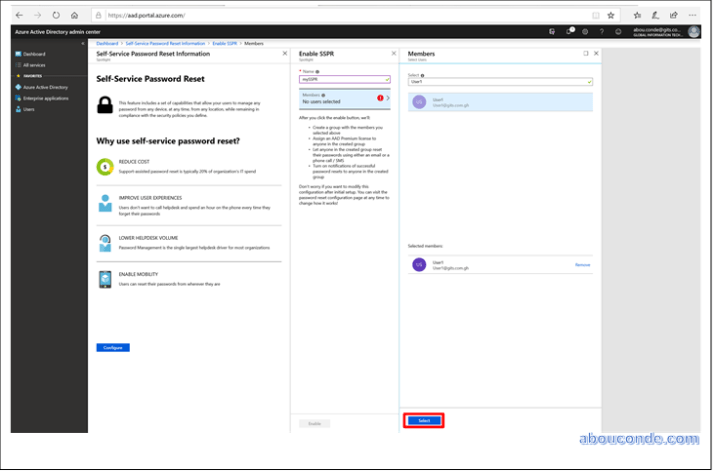Screen dimensions: 714x471
Task: Close the Enable SSPR panel
Action: [x=392, y=53]
